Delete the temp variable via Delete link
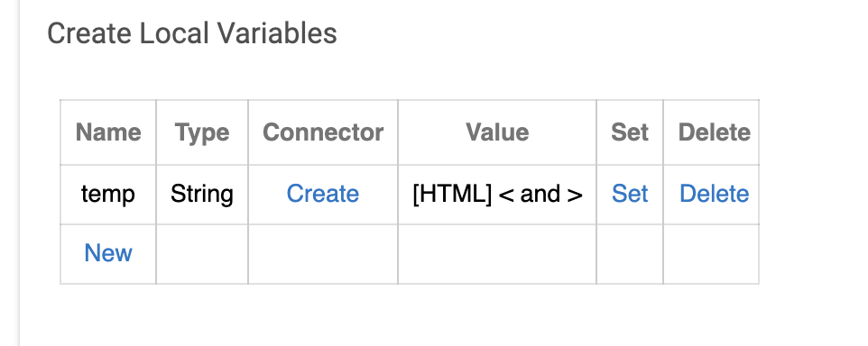The image size is (868, 346). point(714,194)
